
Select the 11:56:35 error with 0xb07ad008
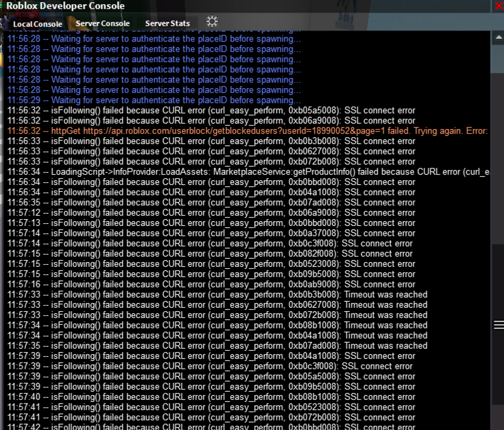pos(211,203)
